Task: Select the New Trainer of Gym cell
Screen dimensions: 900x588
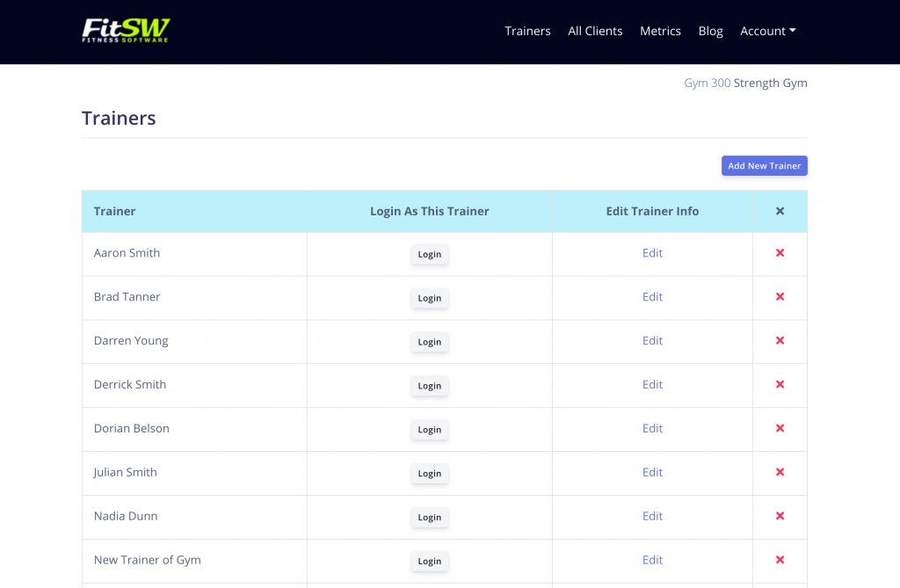Action: (194, 561)
